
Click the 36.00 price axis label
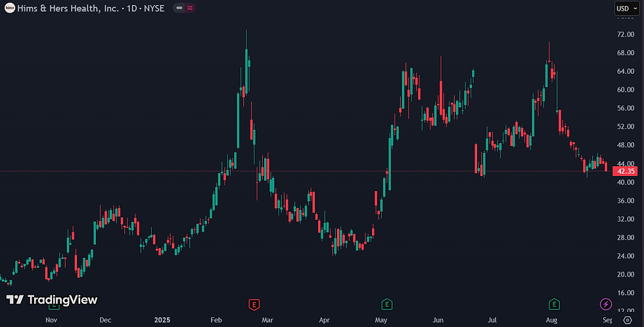[x=626, y=201]
